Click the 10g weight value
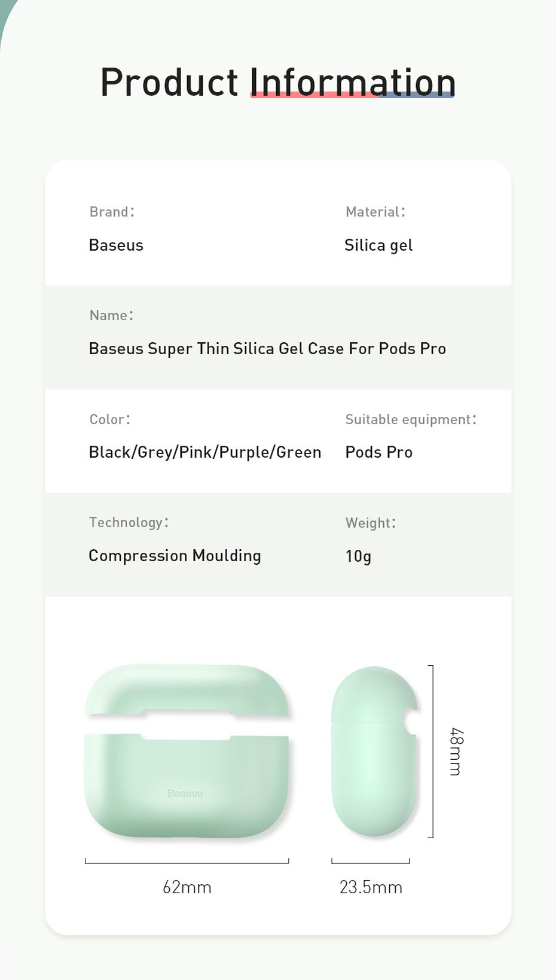Viewport: 556px width, 980px height. click(x=358, y=556)
